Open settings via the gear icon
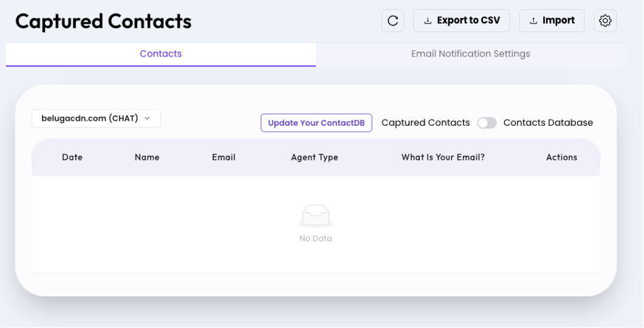Screen dimensions: 644x328 tap(605, 21)
